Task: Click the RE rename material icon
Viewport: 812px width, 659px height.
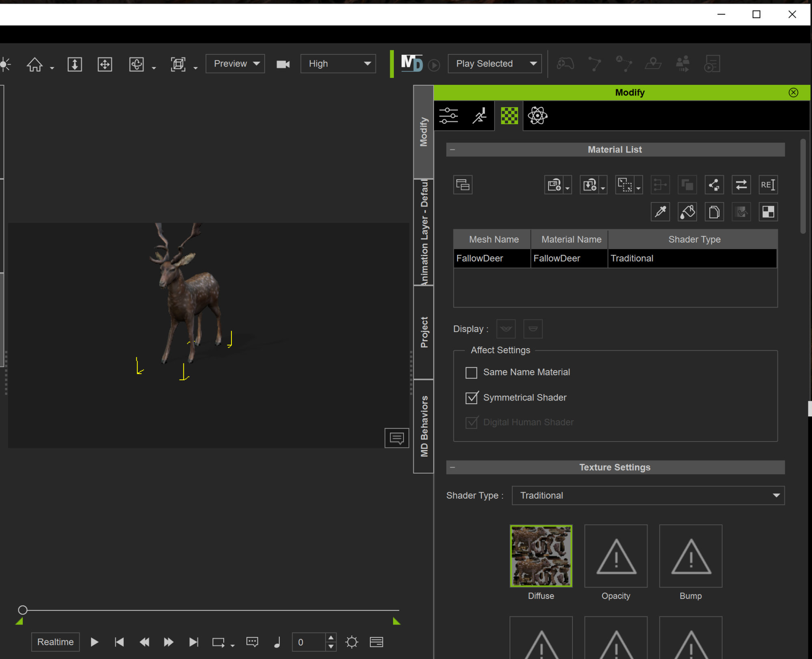Action: (x=768, y=185)
